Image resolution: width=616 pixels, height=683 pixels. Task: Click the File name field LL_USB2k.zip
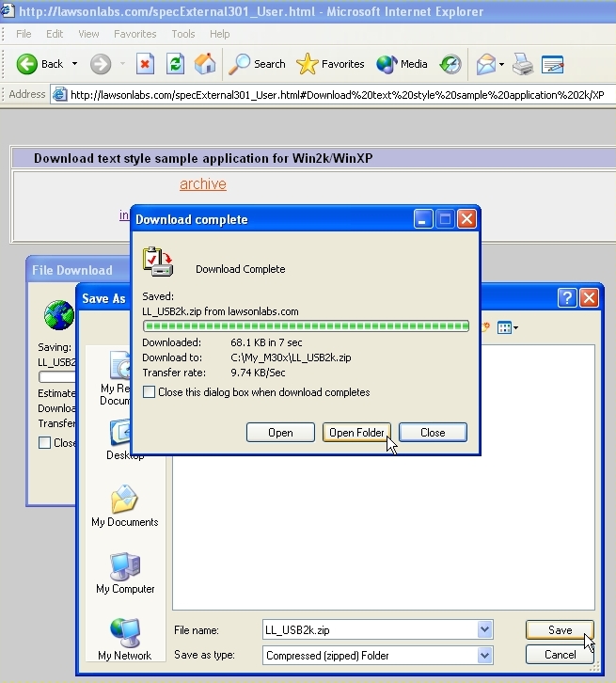[x=370, y=630]
